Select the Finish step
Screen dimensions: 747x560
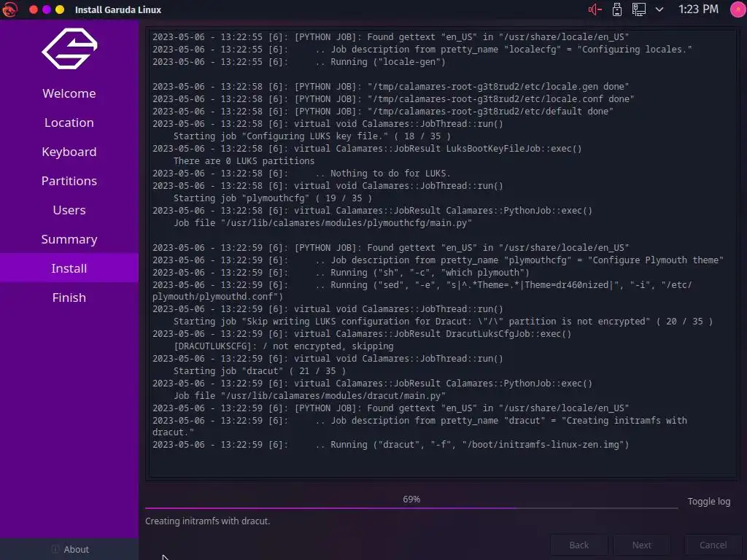coord(69,297)
